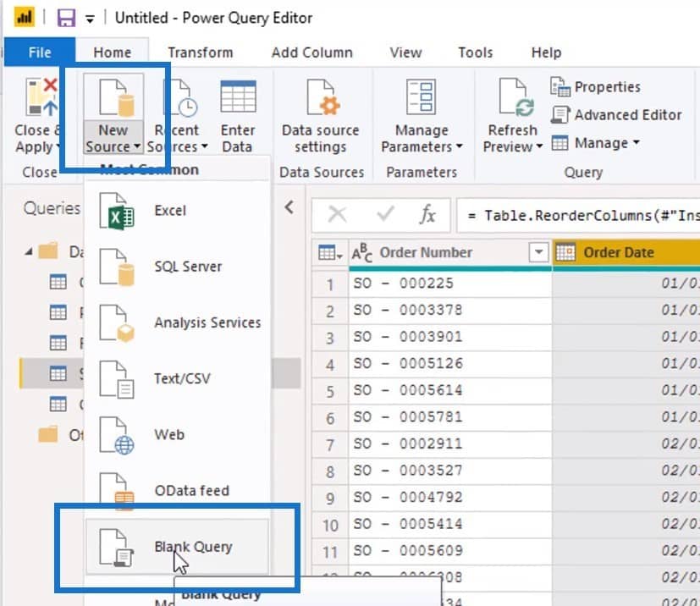Click the Refresh Preview icon

click(x=516, y=97)
